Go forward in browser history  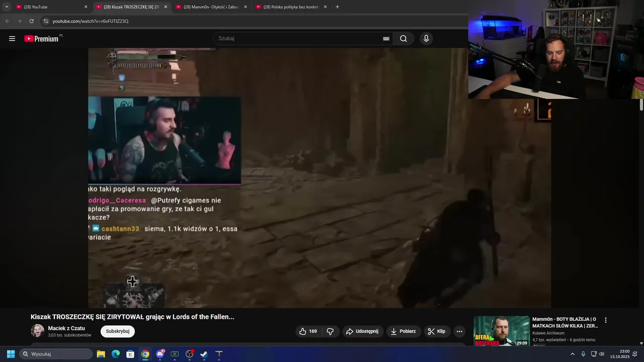(19, 21)
